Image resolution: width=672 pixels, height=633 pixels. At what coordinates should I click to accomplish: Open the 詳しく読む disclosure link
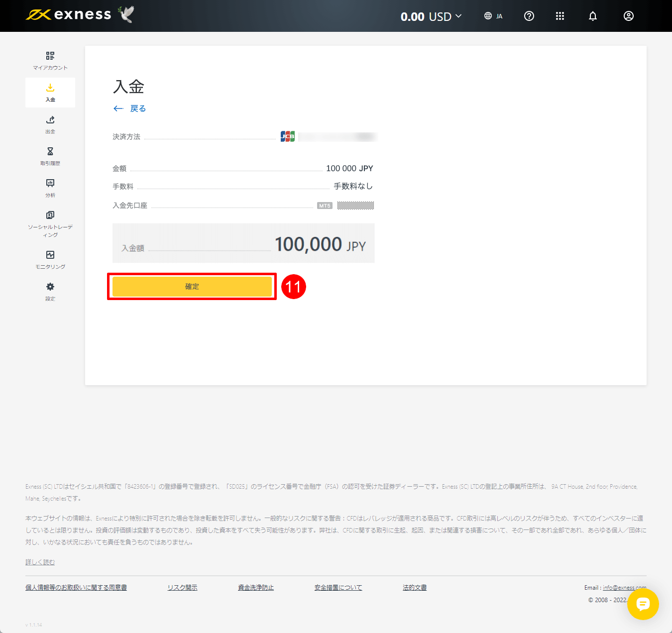pos(40,561)
